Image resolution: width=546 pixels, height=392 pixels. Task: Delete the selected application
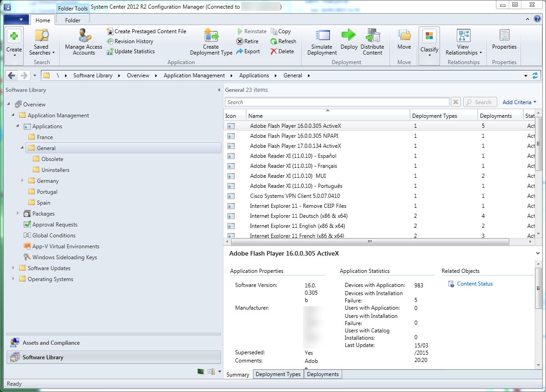coord(282,51)
